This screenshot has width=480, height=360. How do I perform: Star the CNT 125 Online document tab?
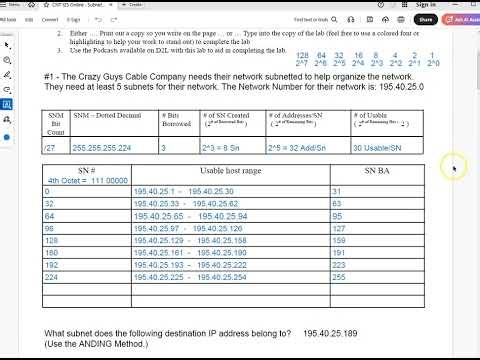46,5
